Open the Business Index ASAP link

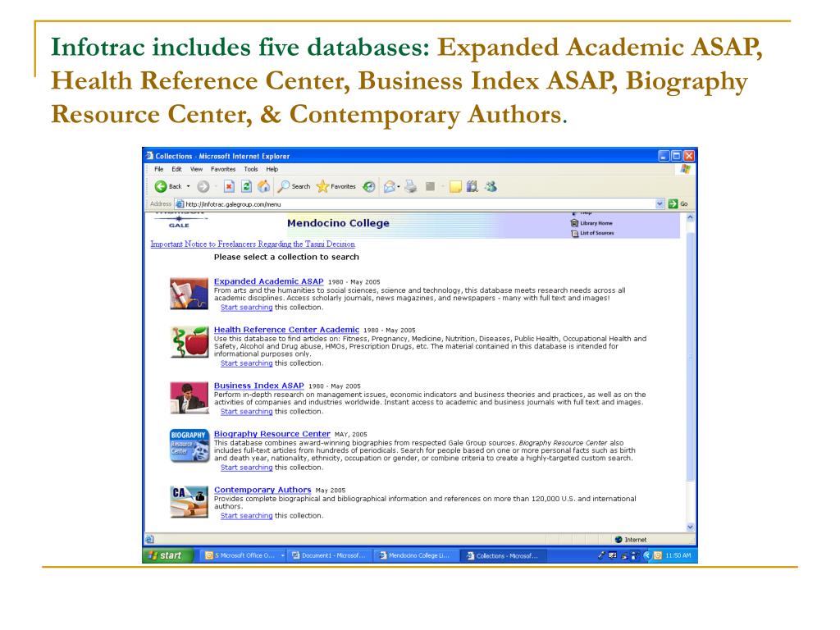point(258,386)
